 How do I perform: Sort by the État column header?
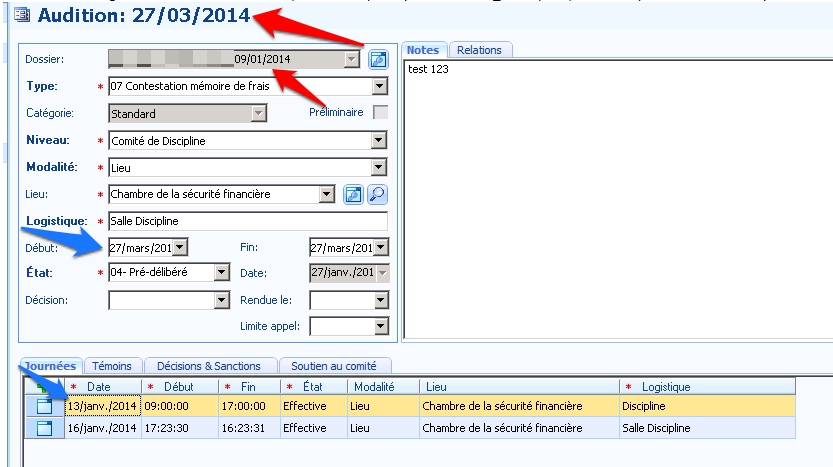coord(312,386)
